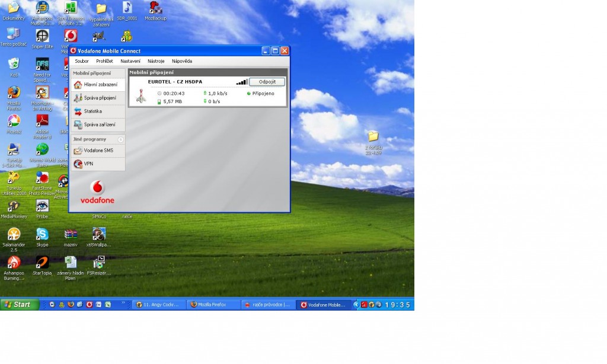Select the Dokumenty desktop folder
The image size is (607, 364).
[14, 11]
